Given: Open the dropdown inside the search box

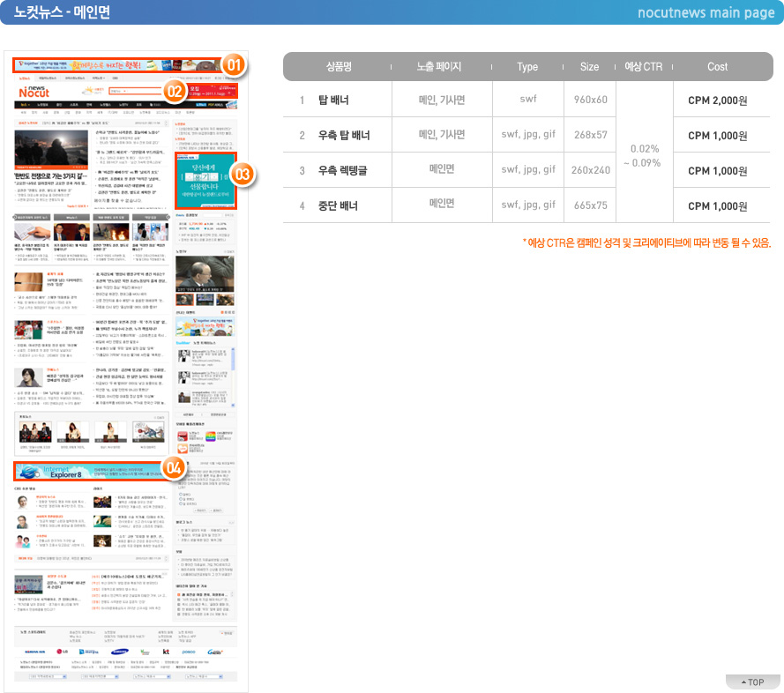Looking at the screenshot, I should 118,91.
